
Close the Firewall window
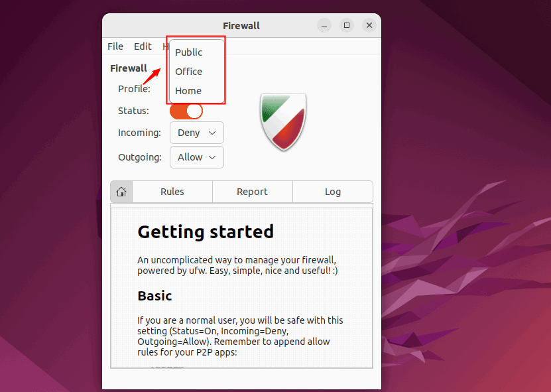(369, 26)
